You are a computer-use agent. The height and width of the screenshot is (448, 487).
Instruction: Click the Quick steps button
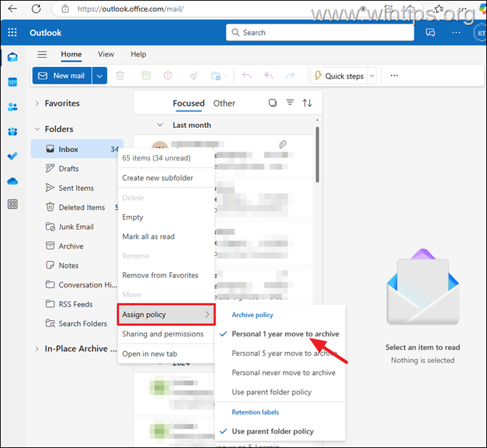click(x=339, y=76)
